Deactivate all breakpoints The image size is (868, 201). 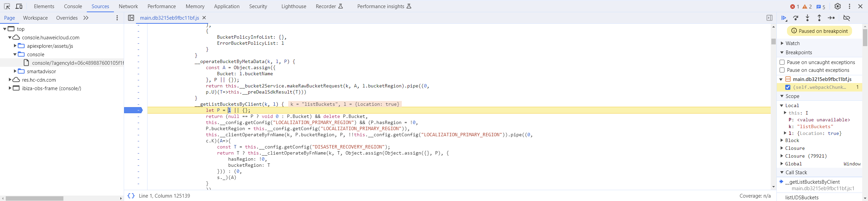click(846, 18)
